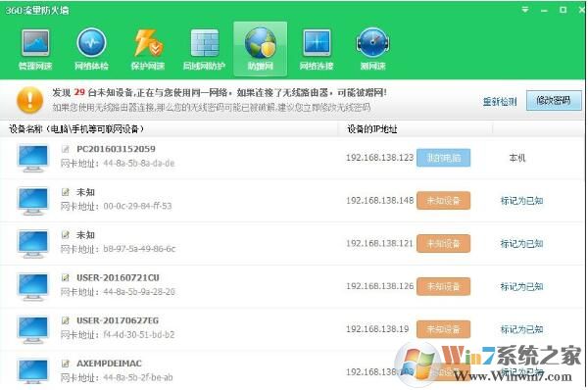
Task: Click the 修改密码 button
Action: point(554,100)
